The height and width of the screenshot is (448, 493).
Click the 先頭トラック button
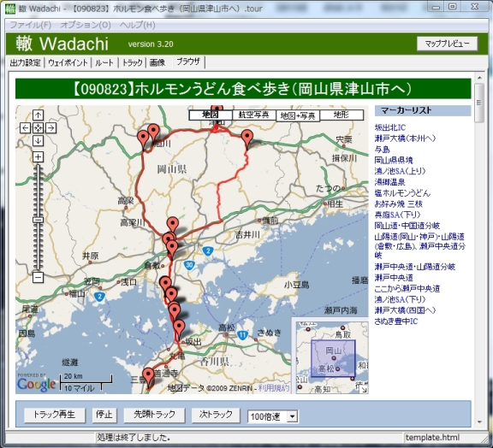[x=154, y=415]
